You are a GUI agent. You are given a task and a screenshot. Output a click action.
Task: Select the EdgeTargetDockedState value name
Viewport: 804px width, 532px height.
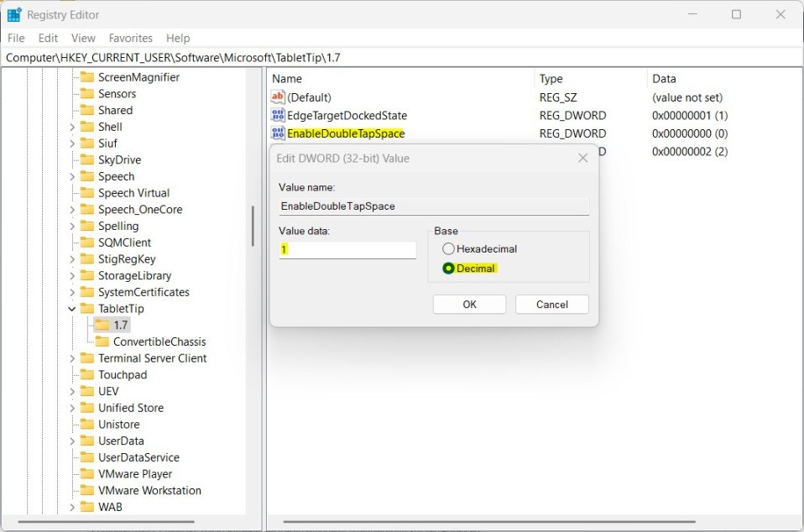[347, 115]
